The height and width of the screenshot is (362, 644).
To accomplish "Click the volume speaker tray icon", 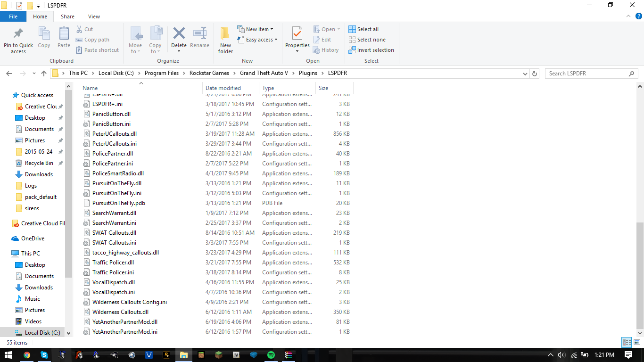I will (561, 355).
